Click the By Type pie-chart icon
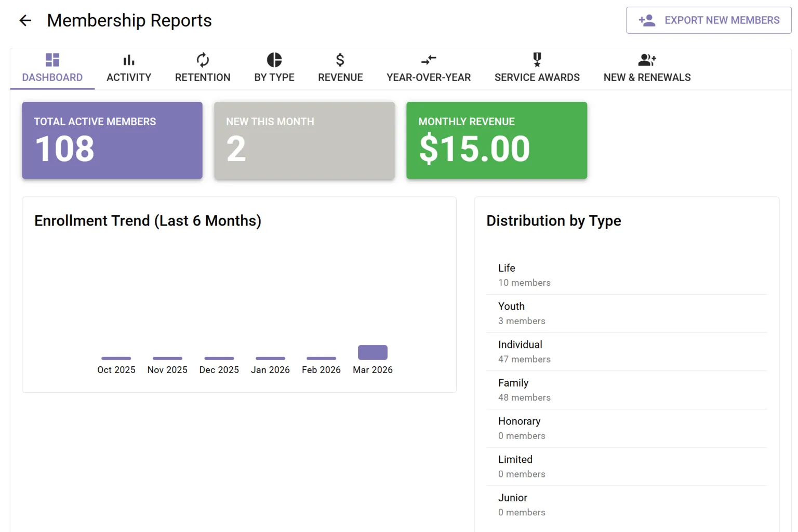This screenshot has height=532, width=798. 274,59
